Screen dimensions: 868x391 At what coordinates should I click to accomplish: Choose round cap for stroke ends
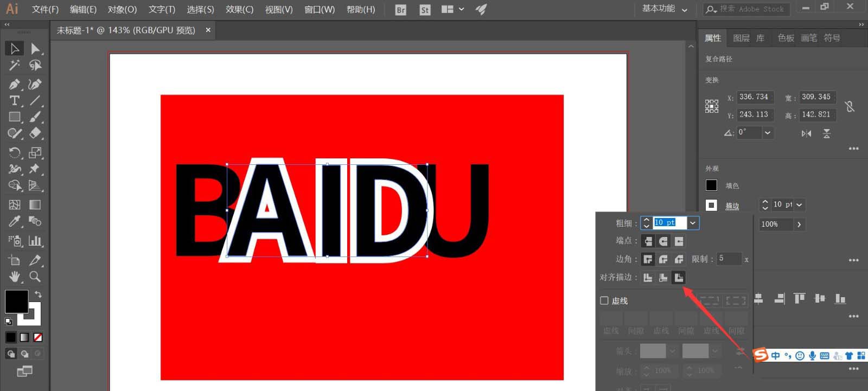[663, 241]
